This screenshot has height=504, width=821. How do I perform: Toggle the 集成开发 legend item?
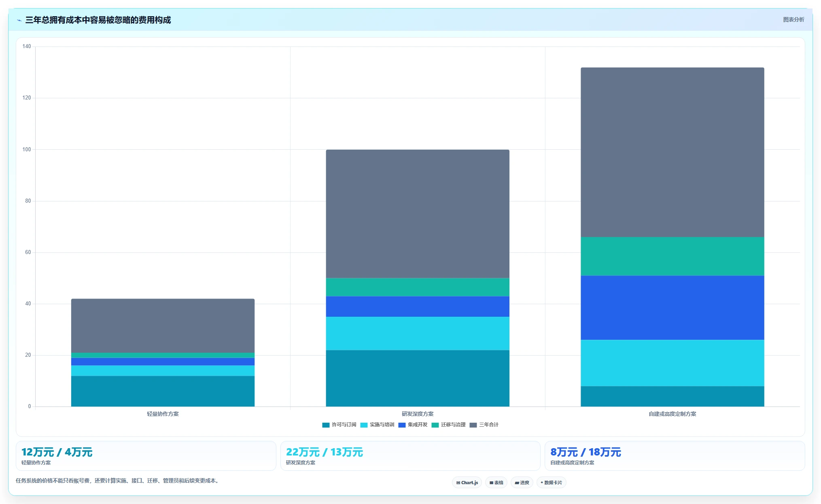[413, 425]
